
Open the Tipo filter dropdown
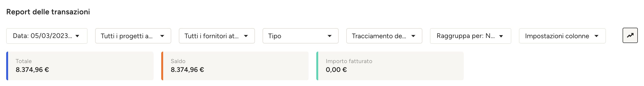(x=301, y=36)
